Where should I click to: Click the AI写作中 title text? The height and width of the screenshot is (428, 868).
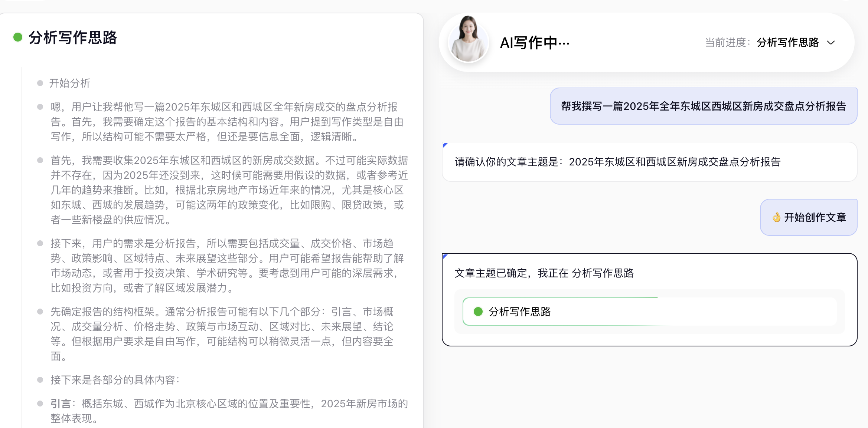tap(534, 43)
